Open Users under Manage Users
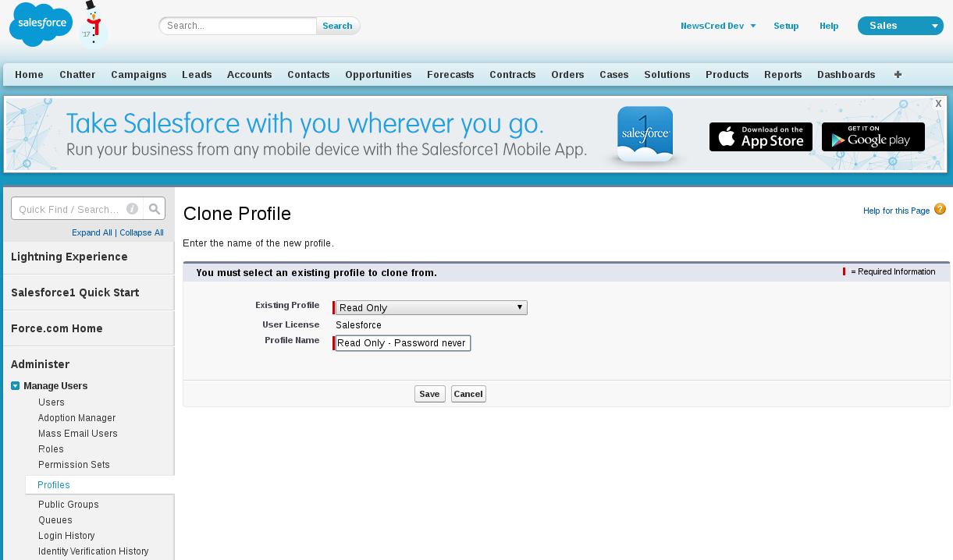The height and width of the screenshot is (560, 953). click(52, 402)
